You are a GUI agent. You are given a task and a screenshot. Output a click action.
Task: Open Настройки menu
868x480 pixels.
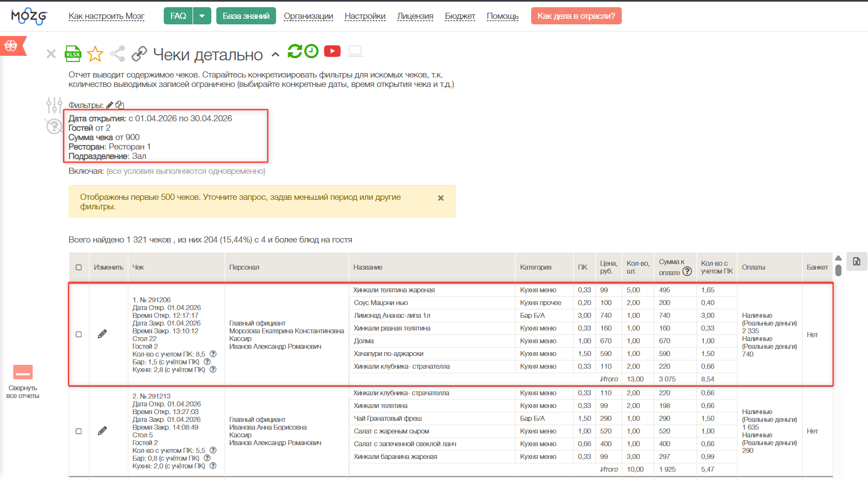(365, 16)
